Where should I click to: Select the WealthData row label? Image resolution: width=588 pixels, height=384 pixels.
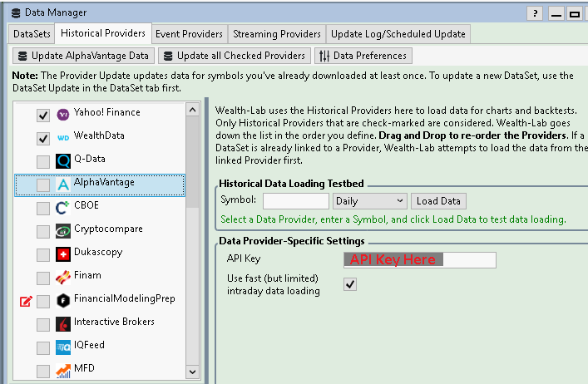[99, 135]
